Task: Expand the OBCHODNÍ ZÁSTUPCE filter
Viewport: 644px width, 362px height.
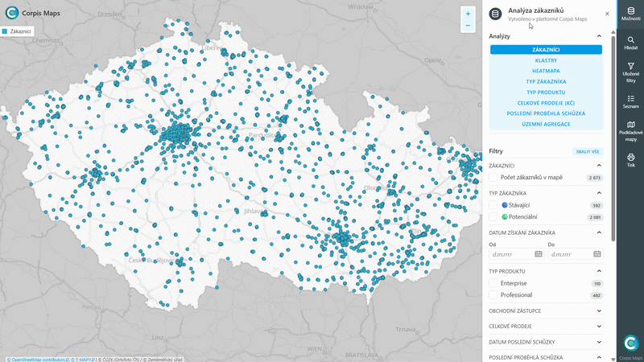Action: pyautogui.click(x=599, y=311)
